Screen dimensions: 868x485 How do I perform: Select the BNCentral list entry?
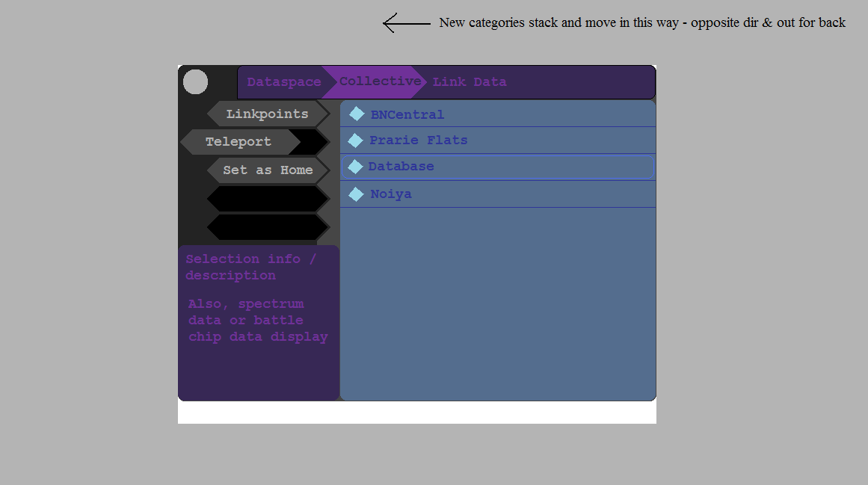(498, 114)
